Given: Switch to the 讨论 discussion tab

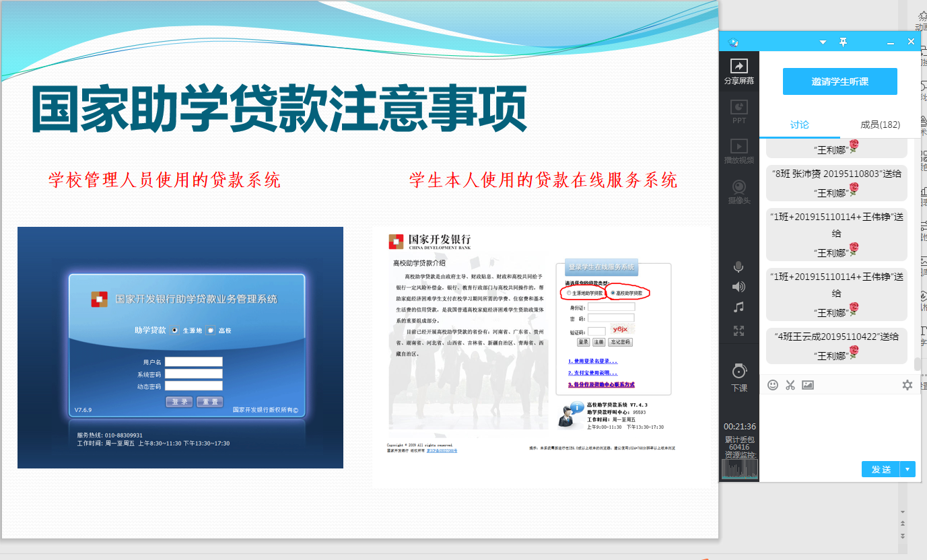Looking at the screenshot, I should tap(799, 125).
